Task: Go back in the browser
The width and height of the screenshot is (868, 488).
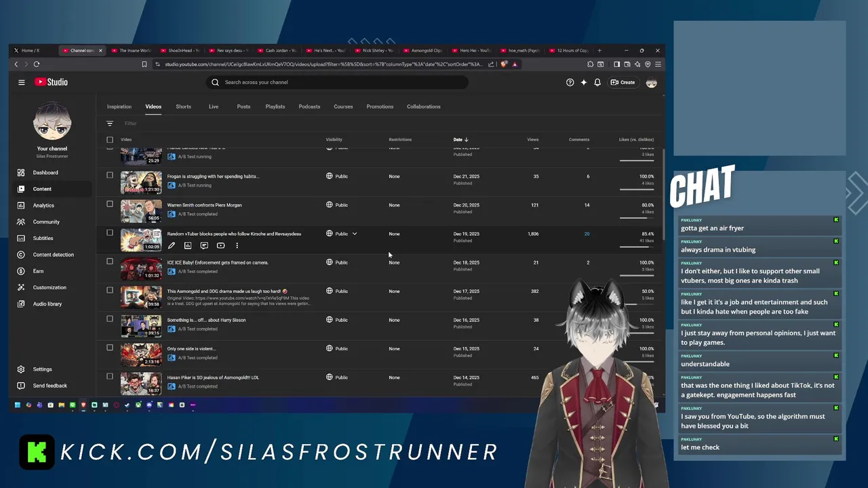Action: click(x=16, y=64)
